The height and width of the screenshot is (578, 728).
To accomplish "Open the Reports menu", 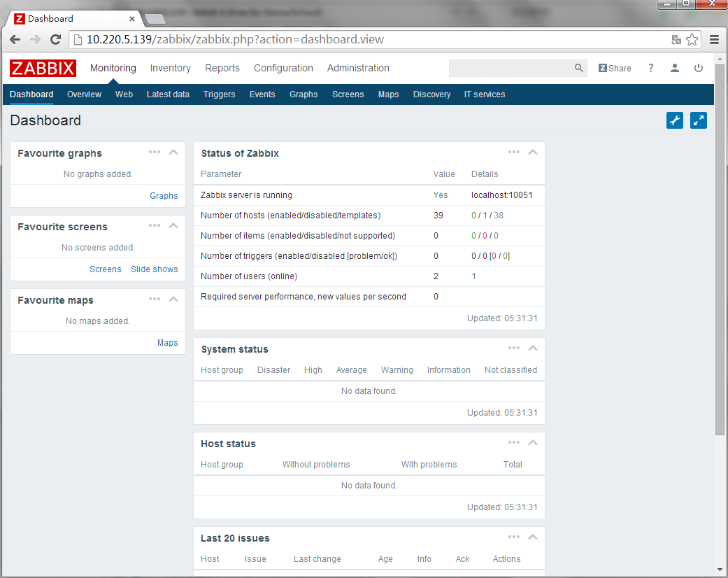I will 222,69.
